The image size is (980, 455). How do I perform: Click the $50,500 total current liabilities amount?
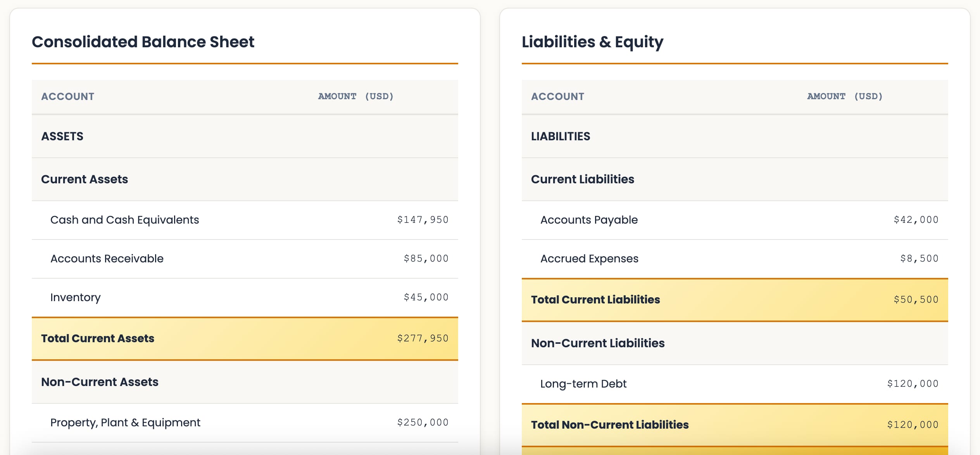[x=916, y=300]
